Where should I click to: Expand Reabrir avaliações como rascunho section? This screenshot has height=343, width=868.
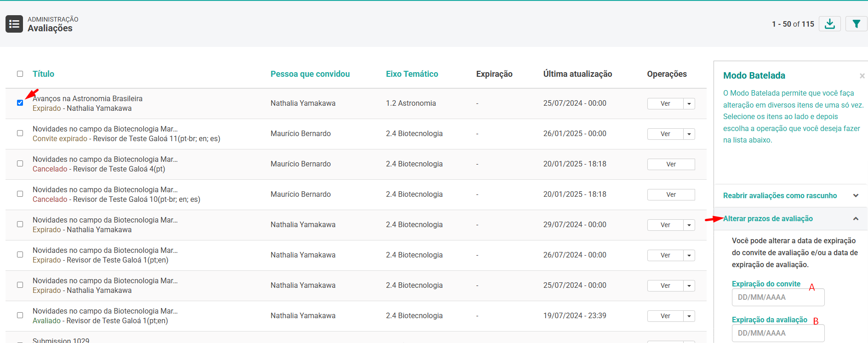[x=791, y=195]
